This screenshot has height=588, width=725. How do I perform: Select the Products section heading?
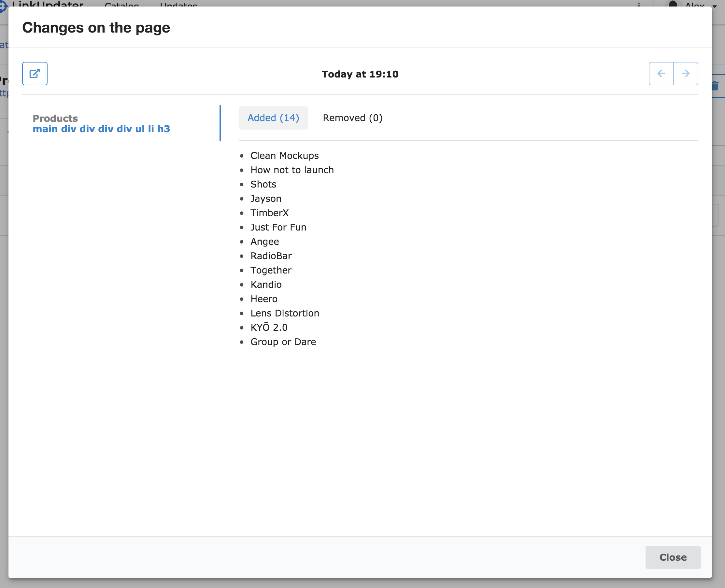point(55,119)
